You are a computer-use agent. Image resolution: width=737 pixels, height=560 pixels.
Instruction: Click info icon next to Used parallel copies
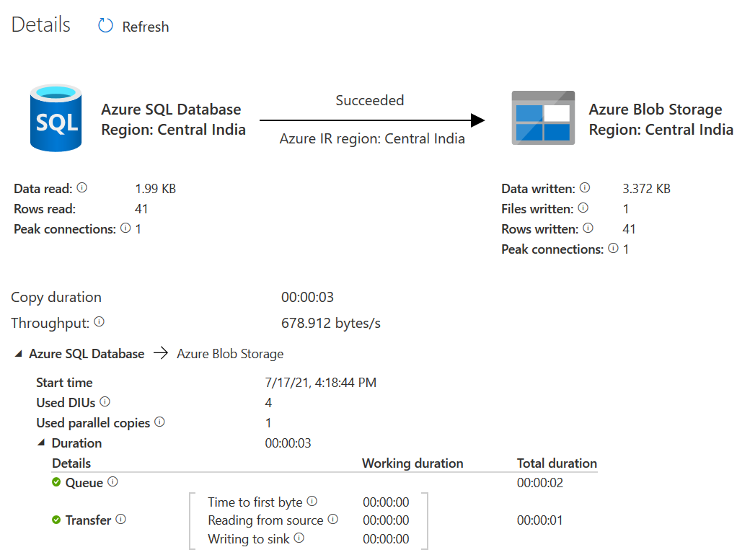(x=159, y=422)
